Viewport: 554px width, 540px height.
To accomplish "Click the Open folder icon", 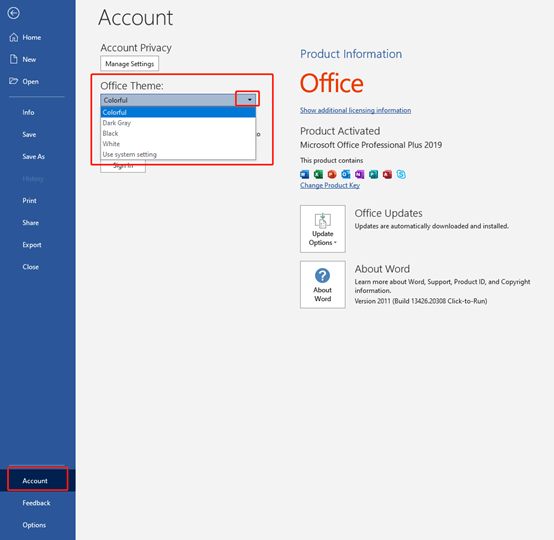I will pos(13,81).
